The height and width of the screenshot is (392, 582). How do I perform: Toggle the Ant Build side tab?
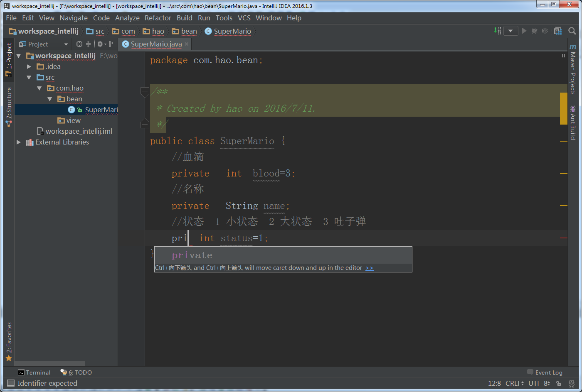click(x=573, y=123)
